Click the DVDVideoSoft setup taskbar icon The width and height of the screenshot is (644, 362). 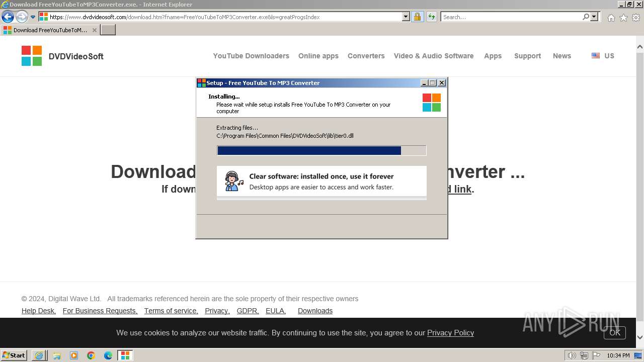coord(125,355)
